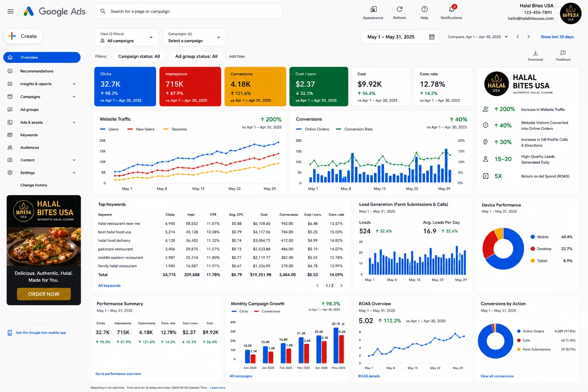Click the leads person icon for 15–20
Viewport: 588px width, 392px height.
tap(485, 159)
